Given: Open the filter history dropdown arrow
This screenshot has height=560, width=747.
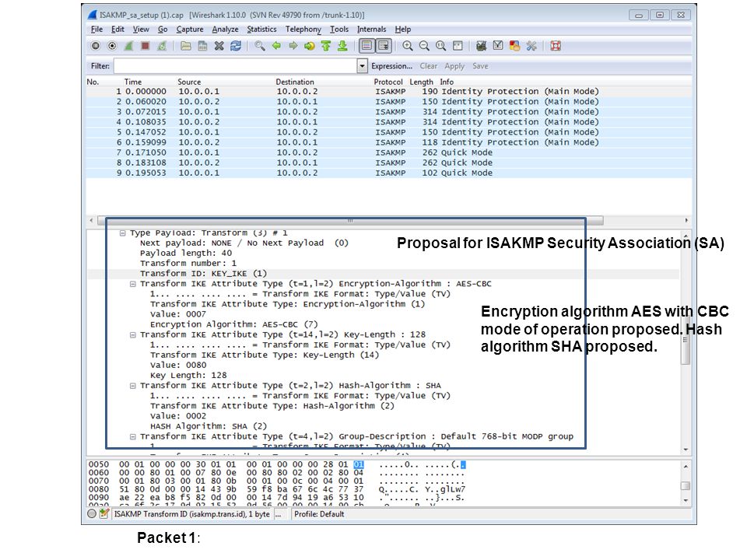Looking at the screenshot, I should coord(362,66).
